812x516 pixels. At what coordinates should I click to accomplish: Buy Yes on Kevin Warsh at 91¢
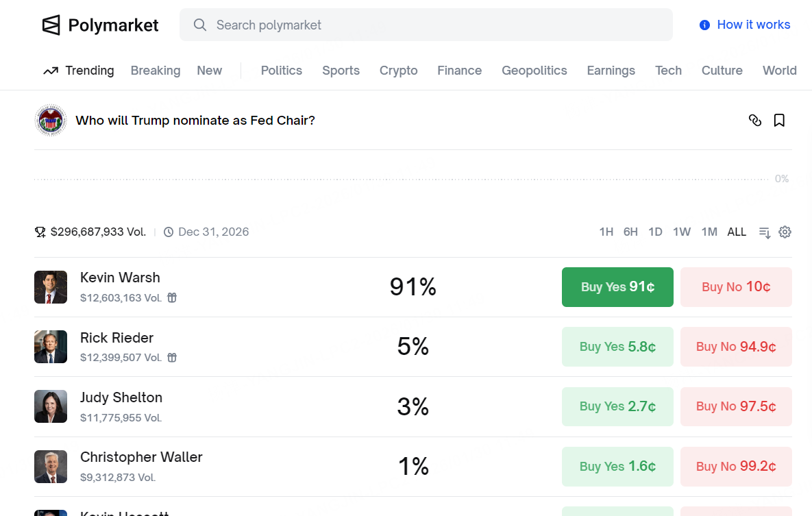click(617, 287)
